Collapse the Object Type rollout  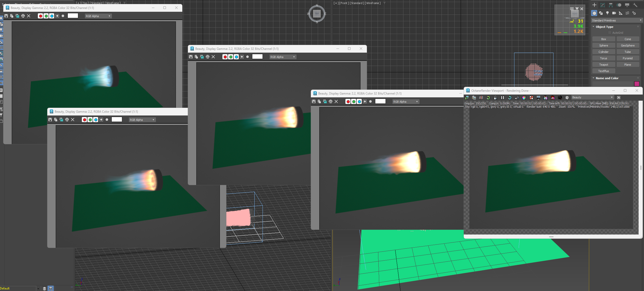[594, 27]
